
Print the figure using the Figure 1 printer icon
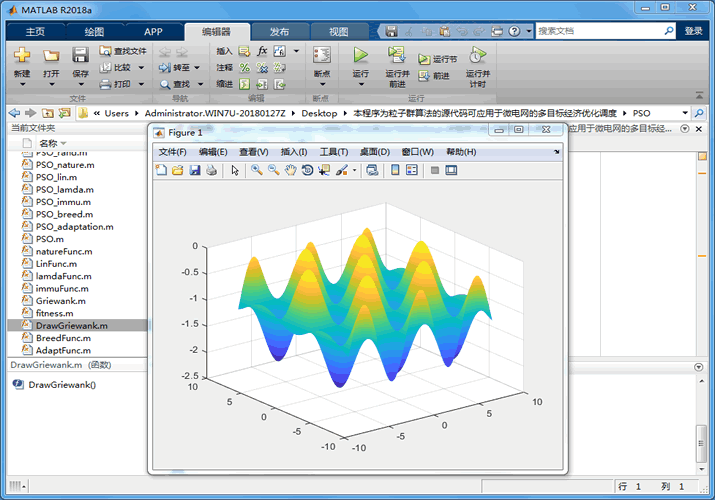point(212,170)
